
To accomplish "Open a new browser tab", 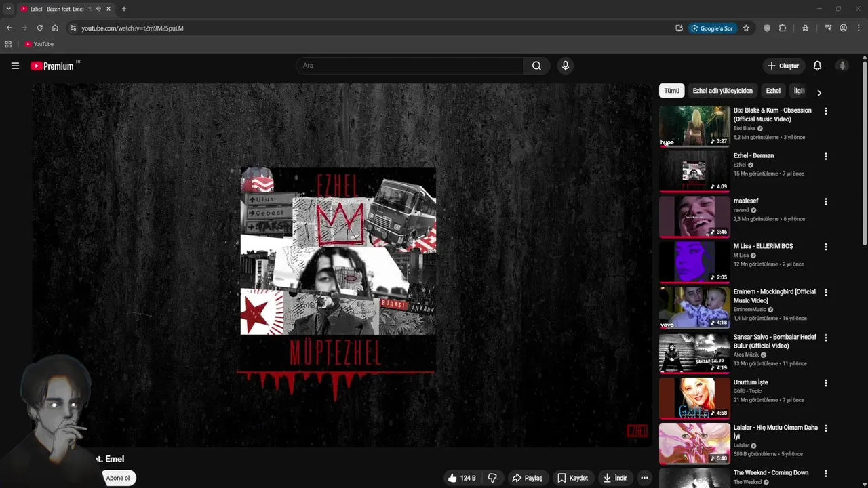I will point(123,9).
